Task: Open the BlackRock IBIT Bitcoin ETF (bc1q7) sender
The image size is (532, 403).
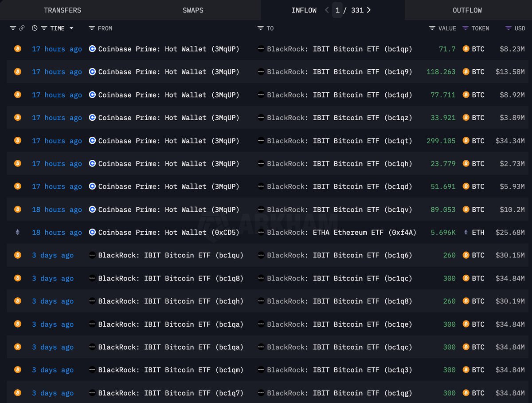Action: point(171,393)
